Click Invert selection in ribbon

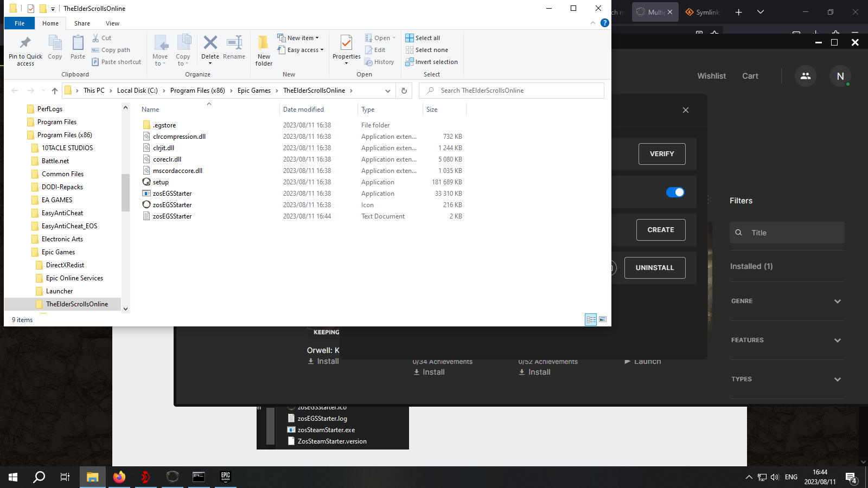431,62
